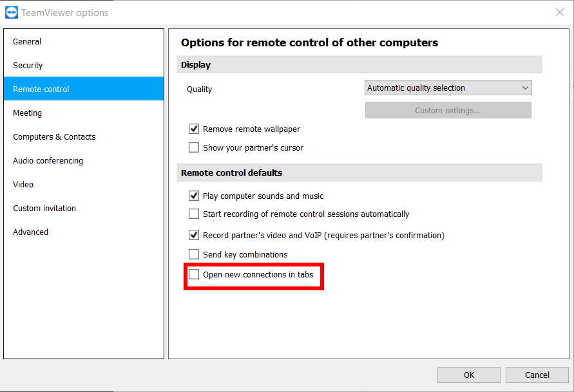The height and width of the screenshot is (392, 574).
Task: Click the disabled Custom settings button
Action: pyautogui.click(x=448, y=111)
